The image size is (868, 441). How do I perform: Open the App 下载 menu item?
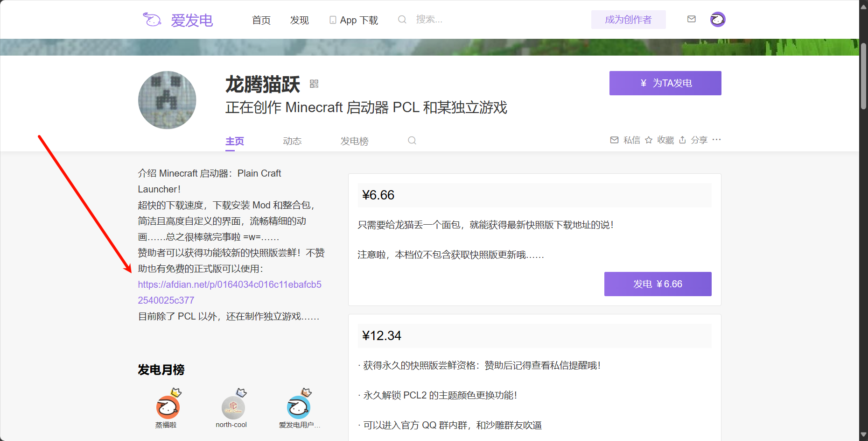pyautogui.click(x=353, y=20)
